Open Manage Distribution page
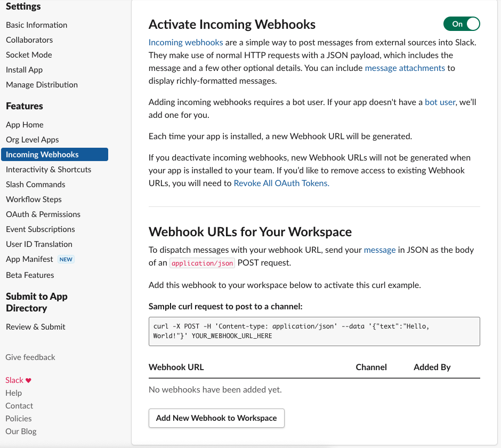This screenshot has height=448, width=501. point(42,85)
